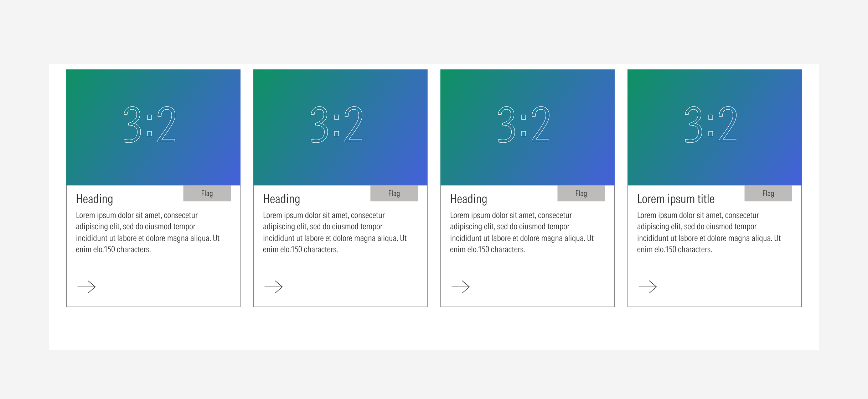This screenshot has height=399, width=868.
Task: Select the Flag on the third card
Action: pos(581,193)
